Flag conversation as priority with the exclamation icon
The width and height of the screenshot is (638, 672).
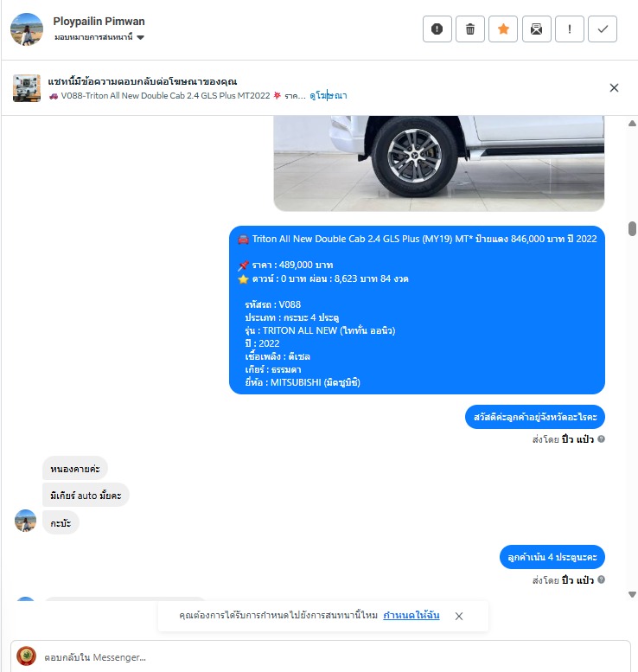click(570, 29)
